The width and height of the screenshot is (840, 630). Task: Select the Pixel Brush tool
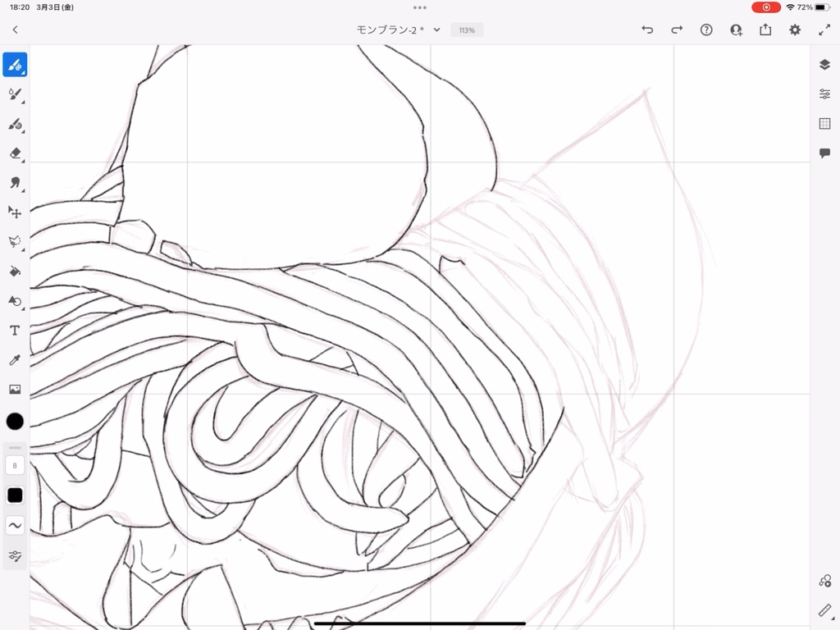coord(15,64)
